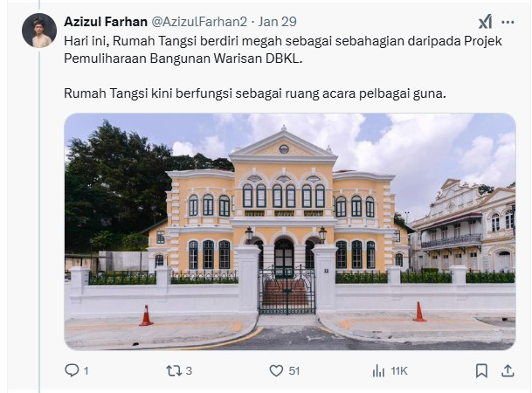Click the reply count of 1
Viewport: 532px width, 393px height.
click(86, 371)
